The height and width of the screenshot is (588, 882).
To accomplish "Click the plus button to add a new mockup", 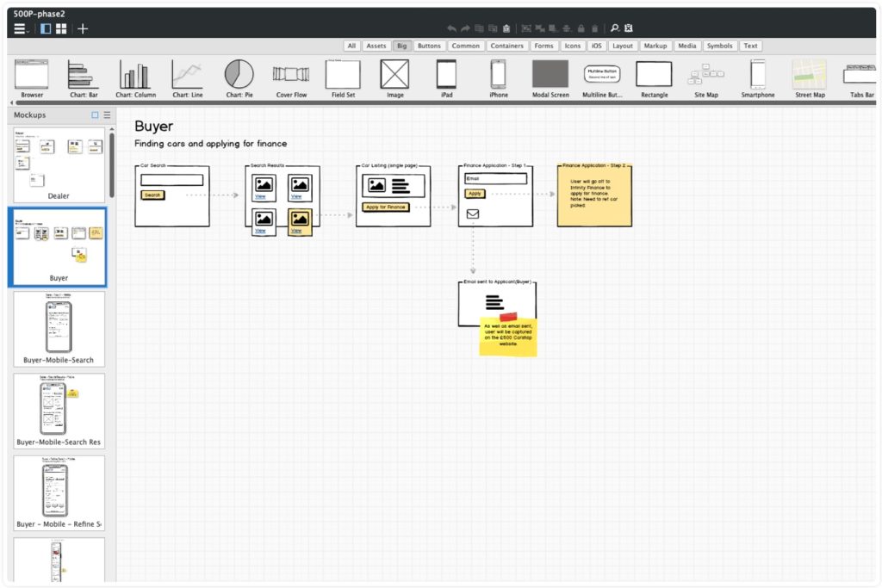I will 83,28.
